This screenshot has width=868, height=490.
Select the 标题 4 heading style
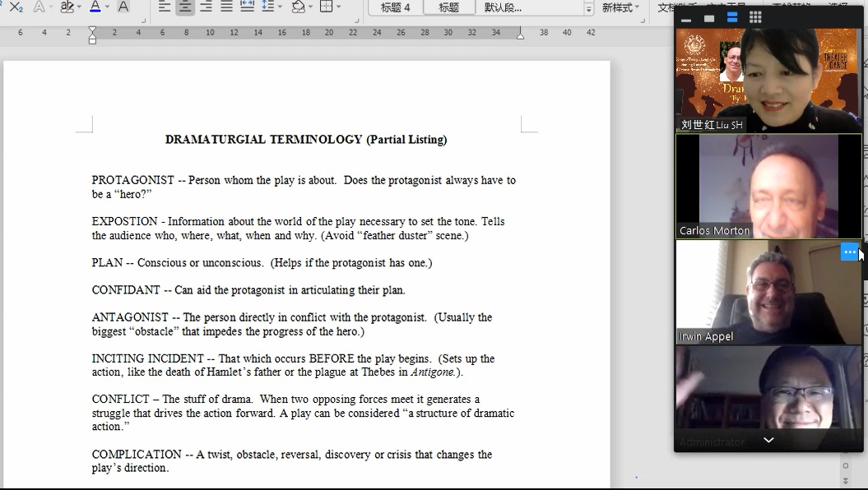[x=395, y=7]
